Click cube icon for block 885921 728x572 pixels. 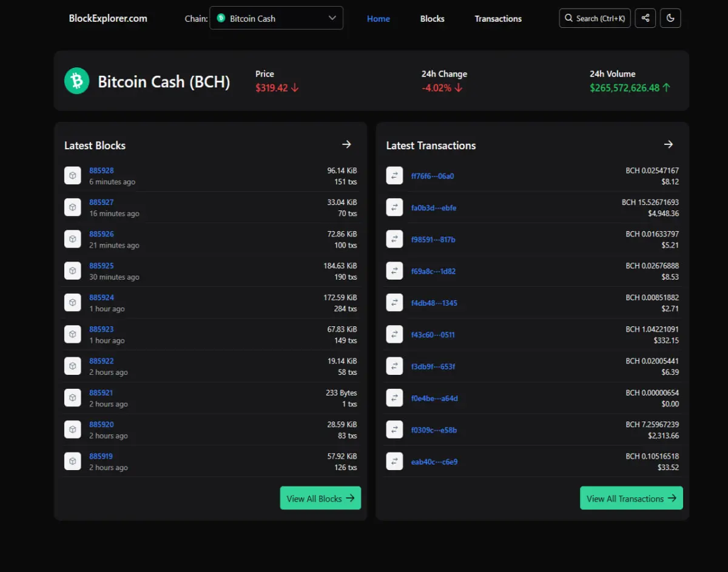click(73, 398)
